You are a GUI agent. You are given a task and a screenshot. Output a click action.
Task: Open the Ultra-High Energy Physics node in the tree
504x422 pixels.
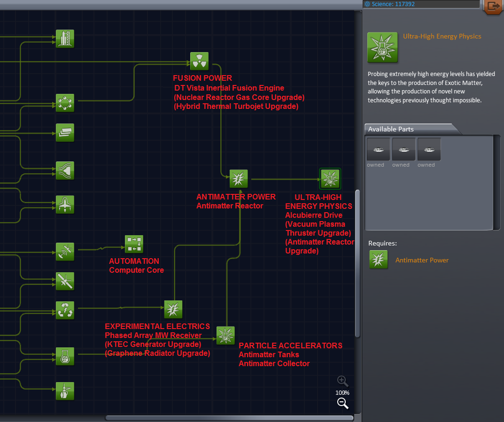(330, 178)
